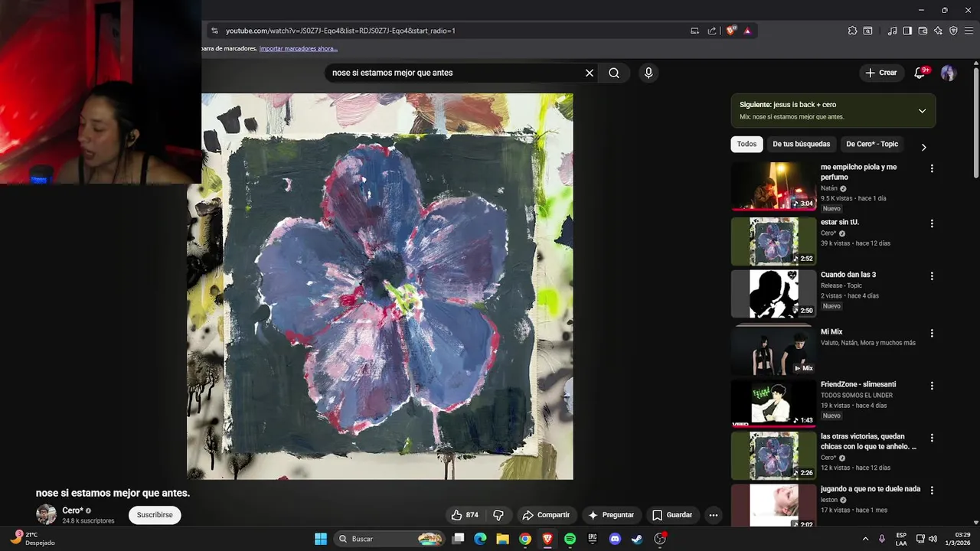Open Epic Games launcher from taskbar
Screen dimensions: 980x551
tap(592, 539)
